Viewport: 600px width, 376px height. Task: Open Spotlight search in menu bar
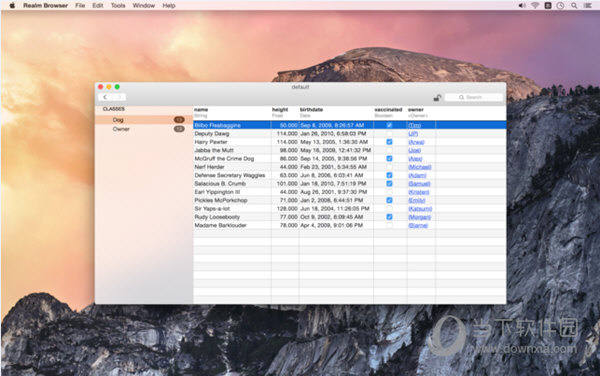(574, 5)
